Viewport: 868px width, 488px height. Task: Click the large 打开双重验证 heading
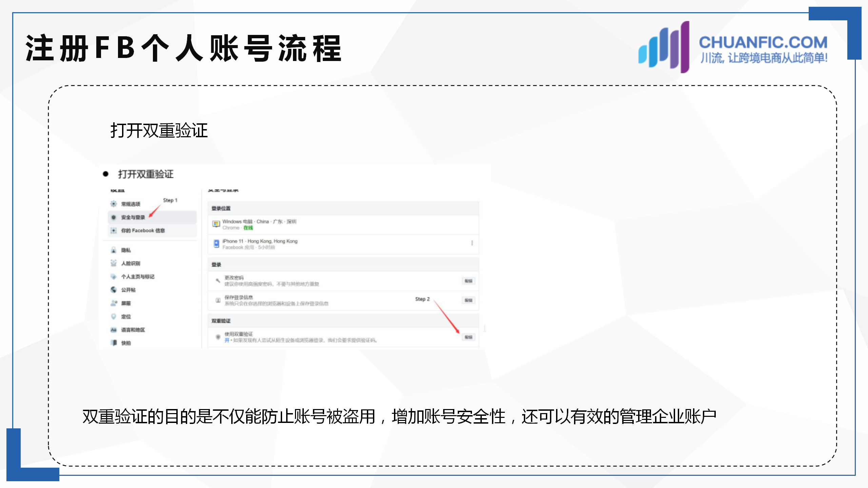tap(159, 130)
